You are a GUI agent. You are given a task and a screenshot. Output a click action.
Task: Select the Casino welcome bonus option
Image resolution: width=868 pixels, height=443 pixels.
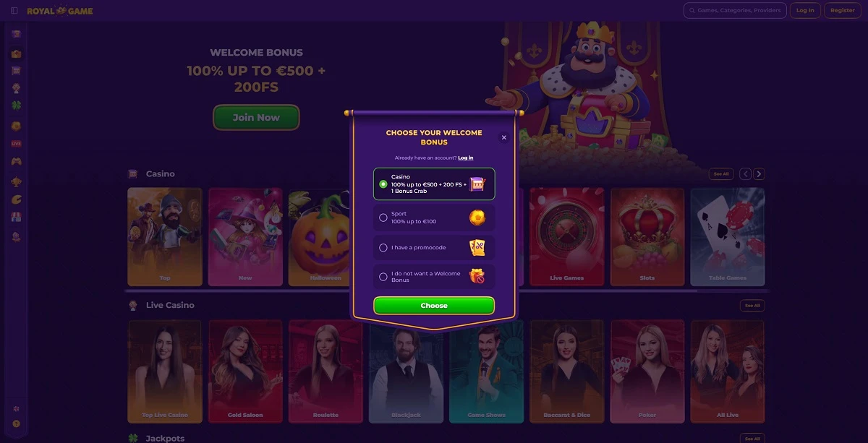point(434,184)
